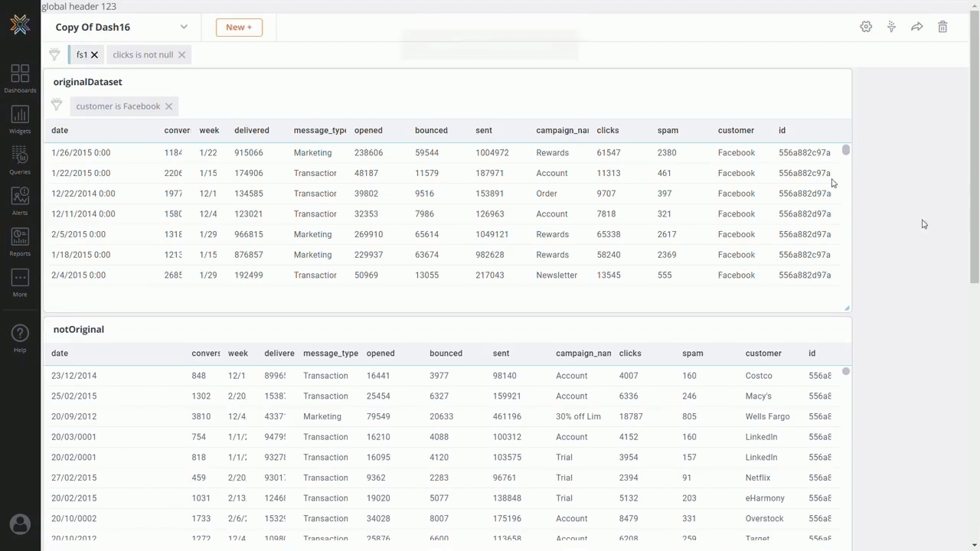The height and width of the screenshot is (551, 980).
Task: Click the notOriginal widget title
Action: (x=79, y=330)
